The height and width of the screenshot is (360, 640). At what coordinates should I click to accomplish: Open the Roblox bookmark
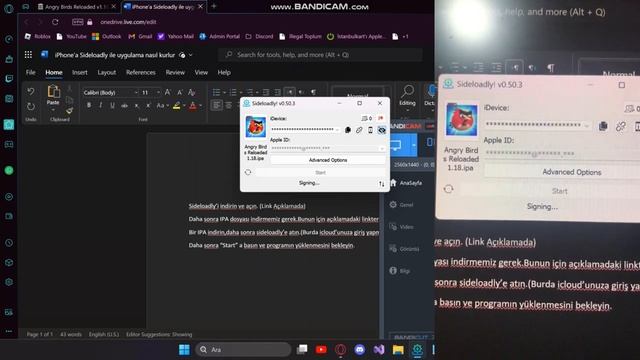[38, 36]
